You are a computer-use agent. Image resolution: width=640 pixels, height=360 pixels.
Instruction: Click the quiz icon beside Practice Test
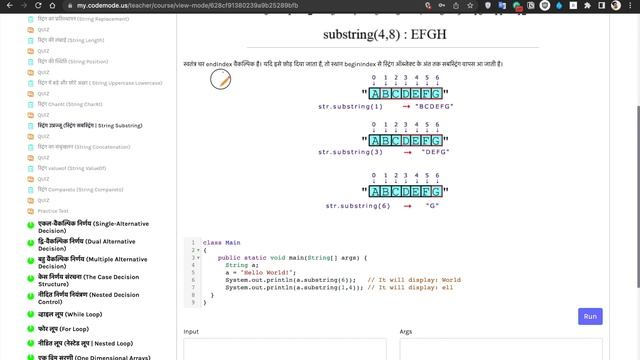pos(31,211)
